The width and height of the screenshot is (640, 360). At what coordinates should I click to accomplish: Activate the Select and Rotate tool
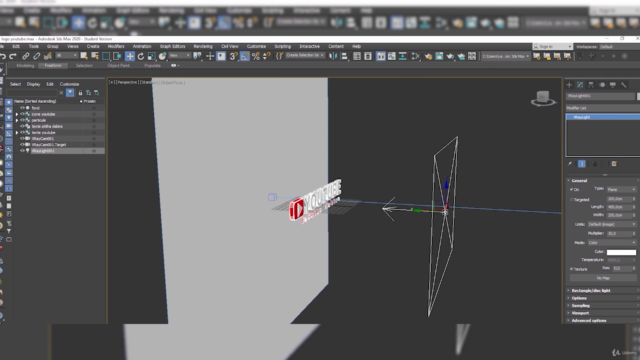(141, 56)
